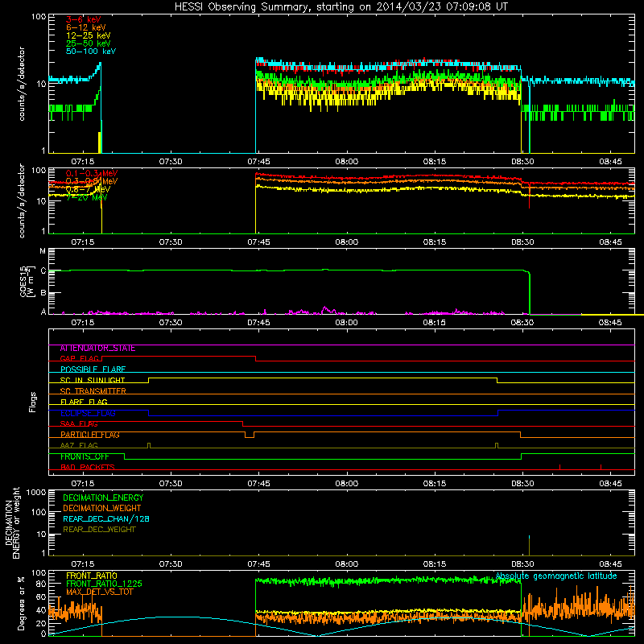This screenshot has height=644, width=644.
Task: Select the 50-100 keV legend label
Action: 91,52
